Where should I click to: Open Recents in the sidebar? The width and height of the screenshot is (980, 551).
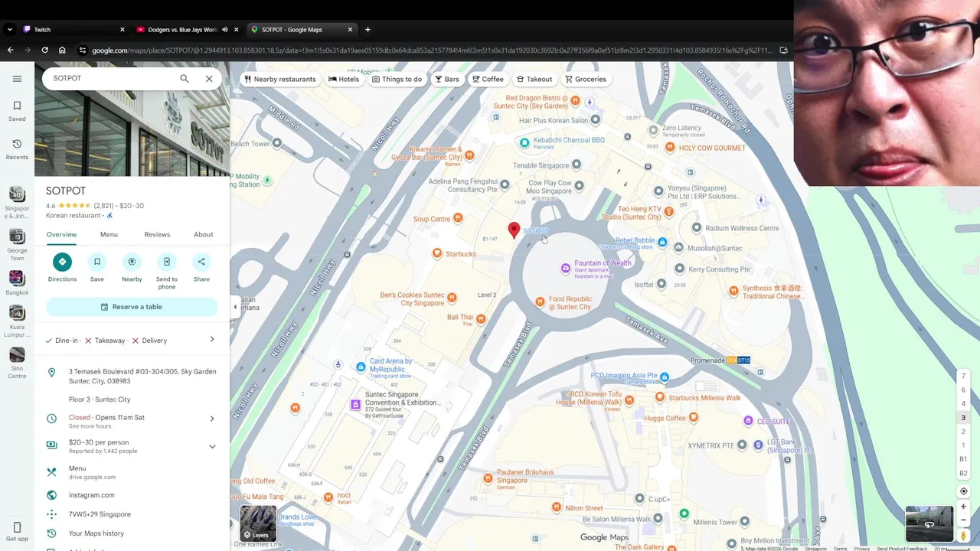pos(17,149)
